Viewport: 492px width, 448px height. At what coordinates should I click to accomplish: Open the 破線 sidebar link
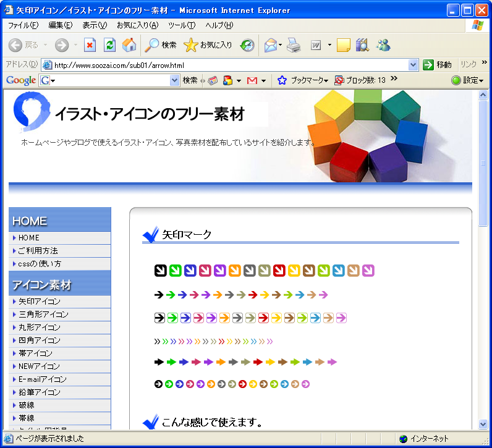[27, 405]
